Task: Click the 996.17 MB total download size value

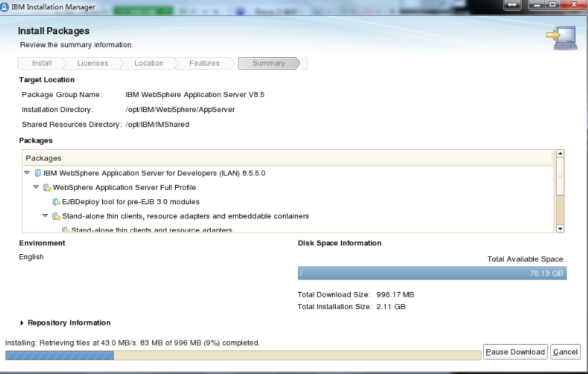Action: tap(395, 295)
